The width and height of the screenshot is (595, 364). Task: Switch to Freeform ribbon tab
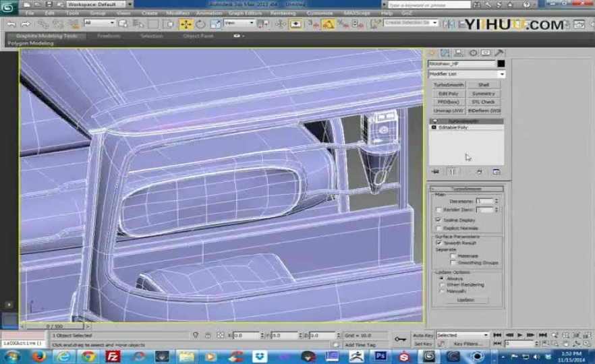pos(109,36)
